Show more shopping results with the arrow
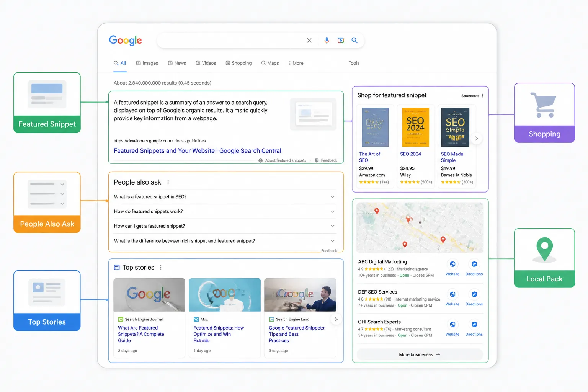The height and width of the screenshot is (392, 588). (477, 139)
